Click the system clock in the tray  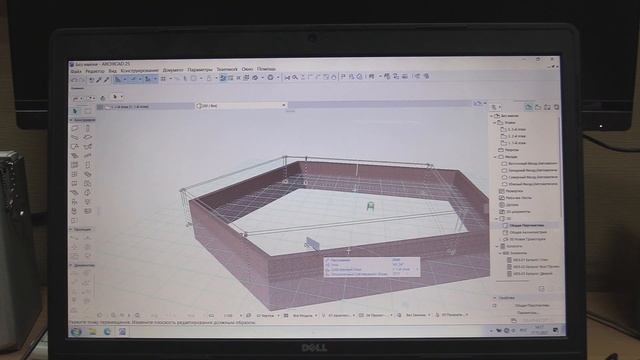[539, 330]
